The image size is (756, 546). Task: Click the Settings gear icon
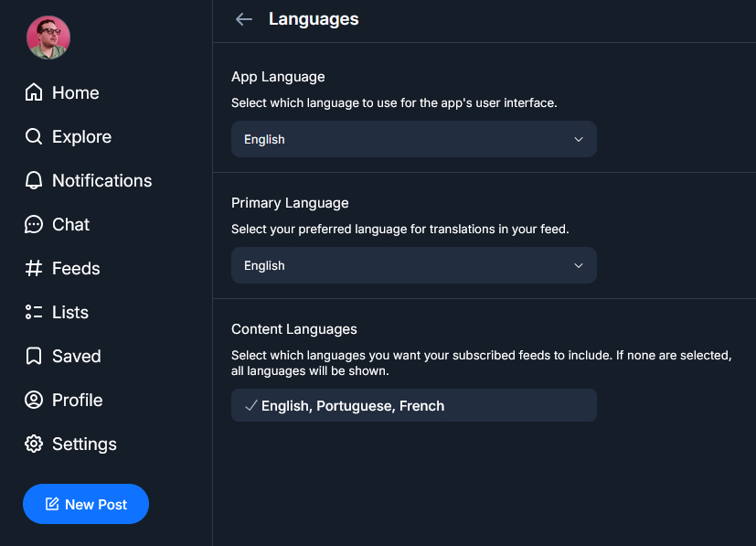click(x=34, y=444)
